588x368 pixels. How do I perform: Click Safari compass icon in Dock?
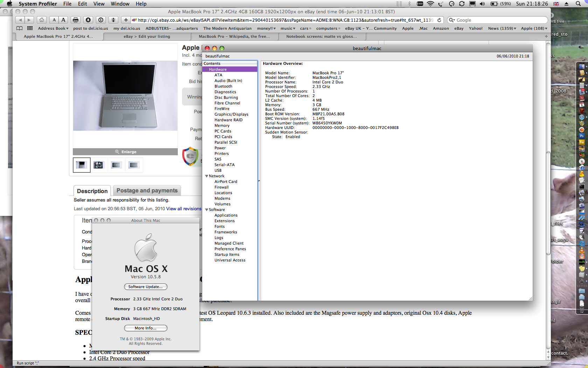coord(582,117)
